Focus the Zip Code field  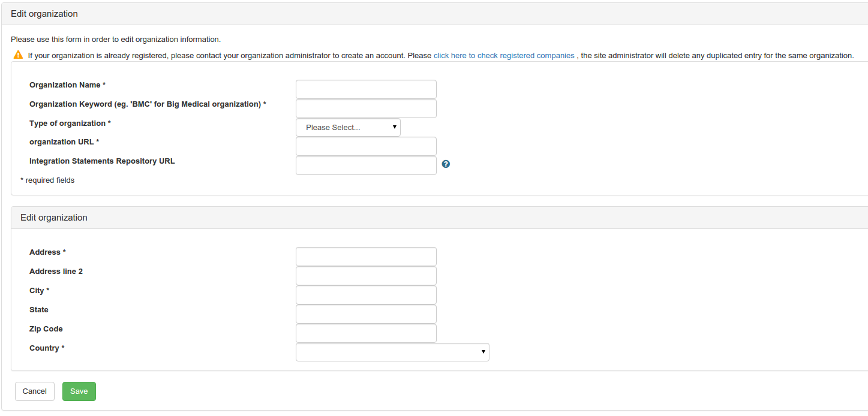point(366,333)
